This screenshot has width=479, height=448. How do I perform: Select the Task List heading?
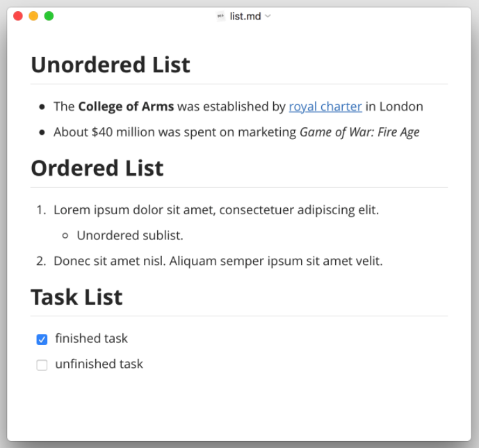[76, 297]
